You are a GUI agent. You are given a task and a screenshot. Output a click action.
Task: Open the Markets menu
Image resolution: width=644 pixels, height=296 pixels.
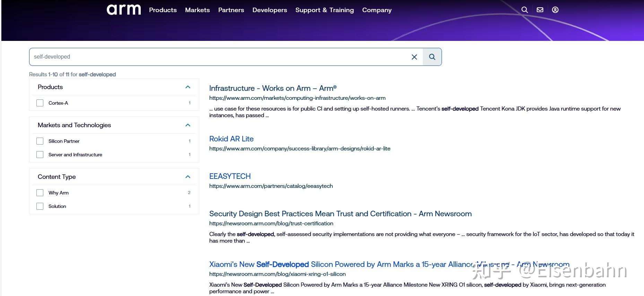tap(198, 10)
